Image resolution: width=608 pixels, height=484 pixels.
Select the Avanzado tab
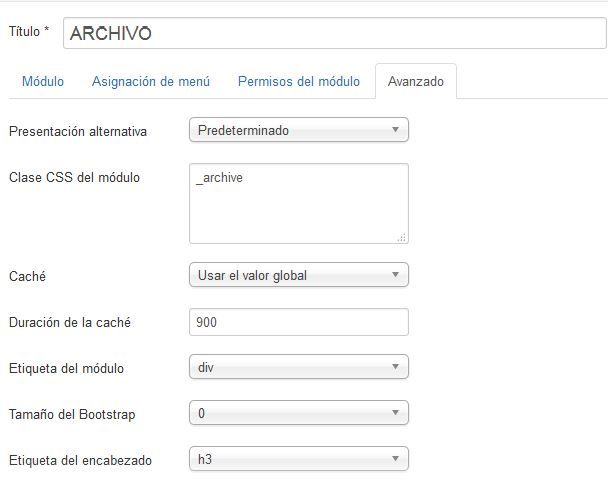click(416, 81)
